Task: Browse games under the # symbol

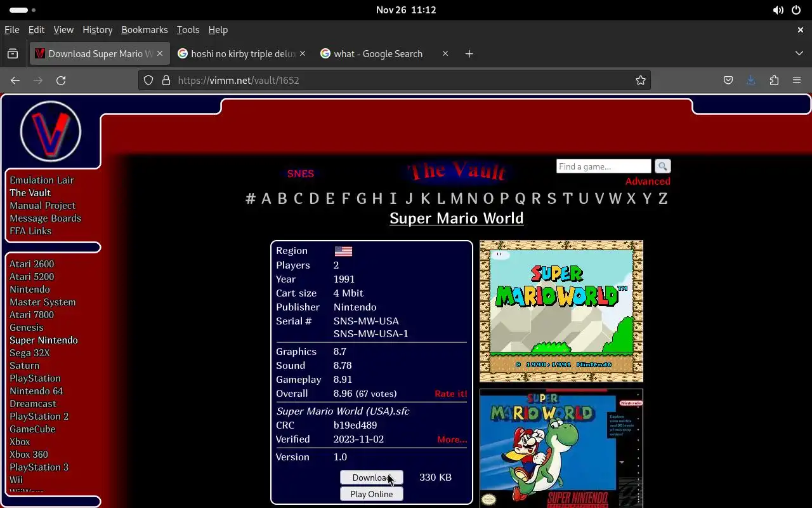Action: point(251,199)
